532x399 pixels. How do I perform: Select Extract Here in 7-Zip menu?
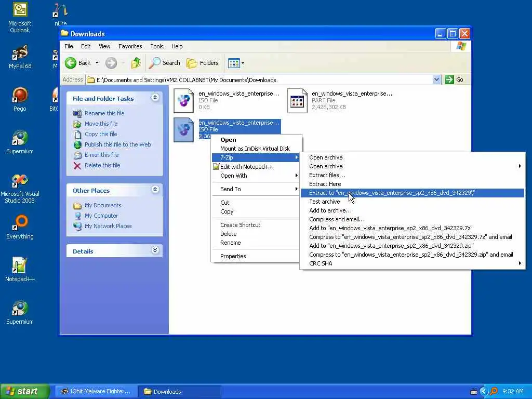click(413, 184)
